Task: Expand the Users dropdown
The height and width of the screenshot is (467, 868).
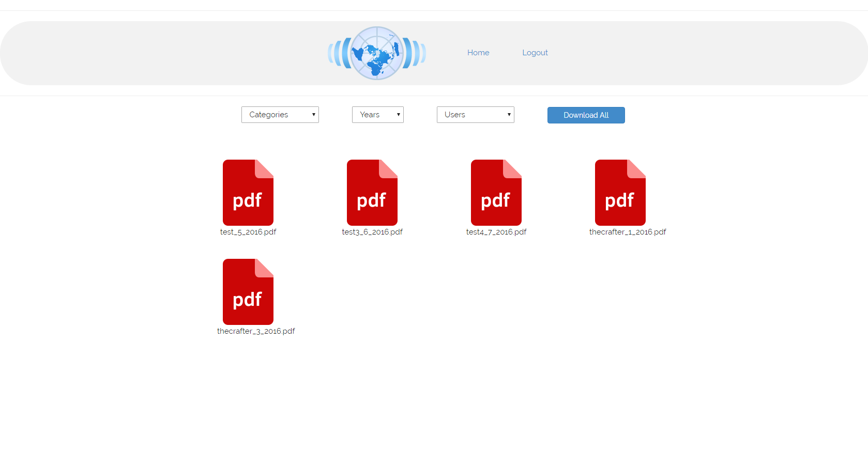Action: click(x=476, y=115)
